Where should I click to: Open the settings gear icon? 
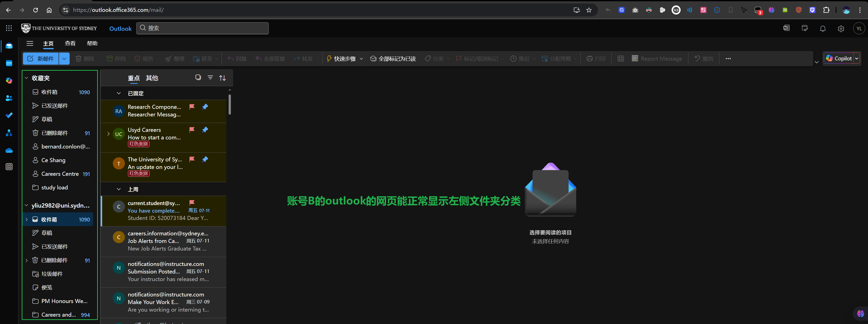(x=841, y=29)
